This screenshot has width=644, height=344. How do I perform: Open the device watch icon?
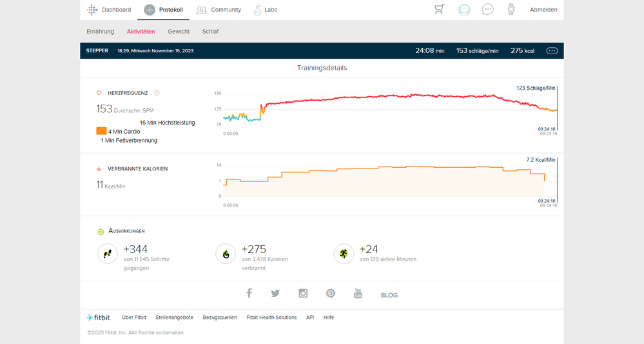coord(511,9)
